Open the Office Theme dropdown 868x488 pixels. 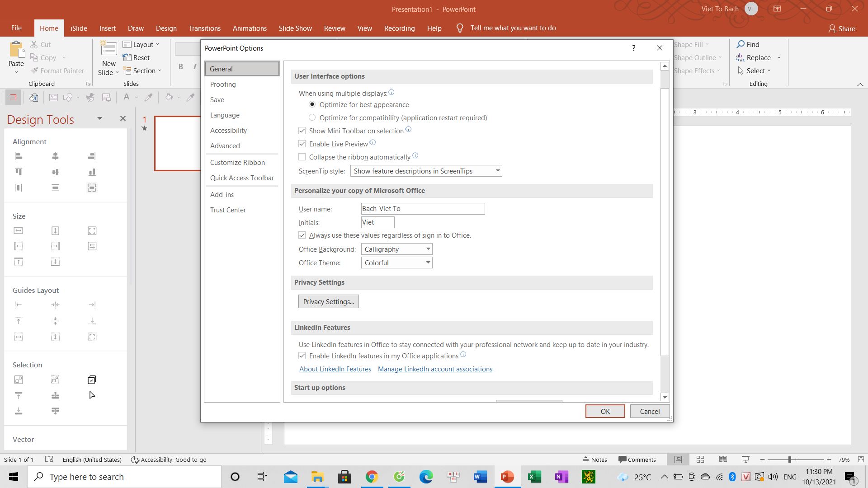click(x=396, y=263)
